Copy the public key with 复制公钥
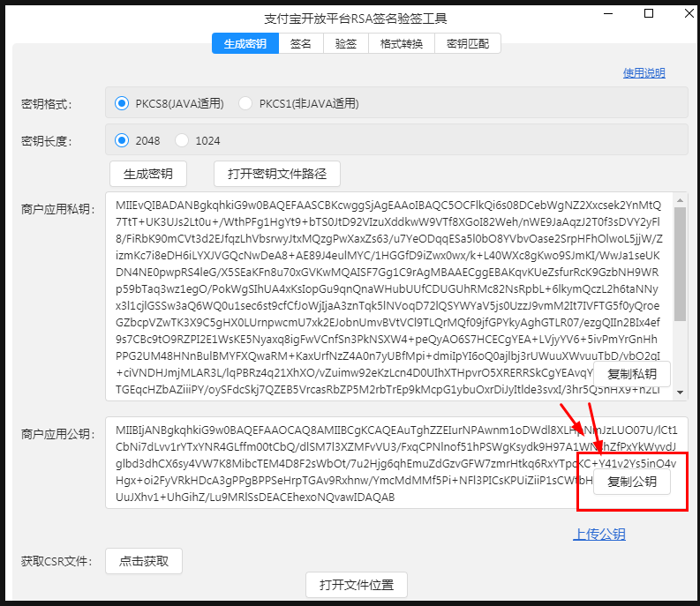Screen dimensions: 700x606 632,482
